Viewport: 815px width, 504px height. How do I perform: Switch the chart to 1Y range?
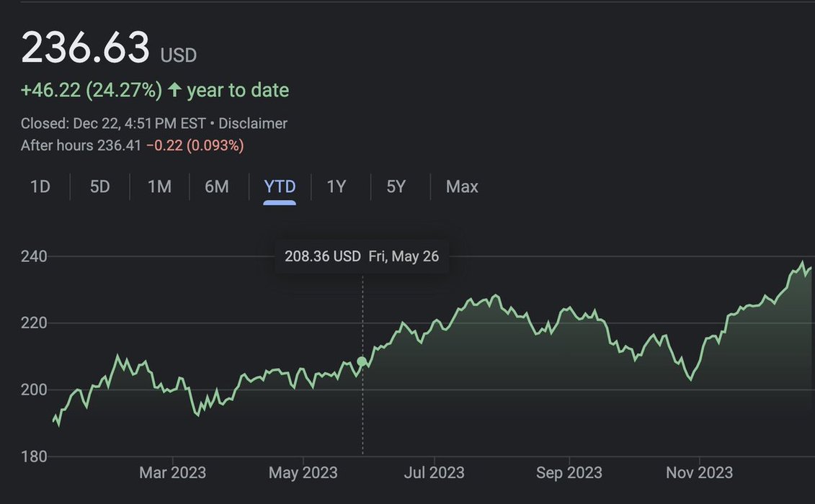point(337,186)
